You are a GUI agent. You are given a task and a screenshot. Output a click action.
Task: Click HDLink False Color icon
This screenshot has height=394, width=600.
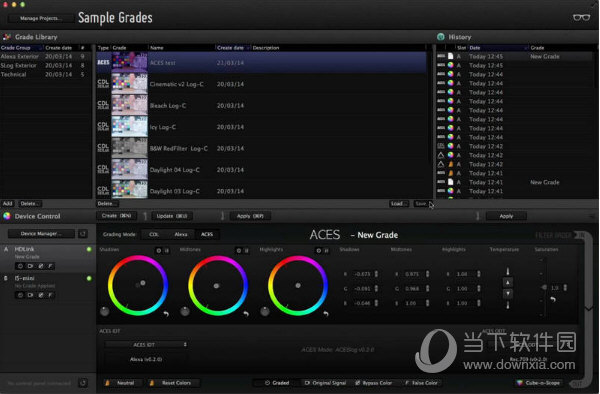pos(50,266)
